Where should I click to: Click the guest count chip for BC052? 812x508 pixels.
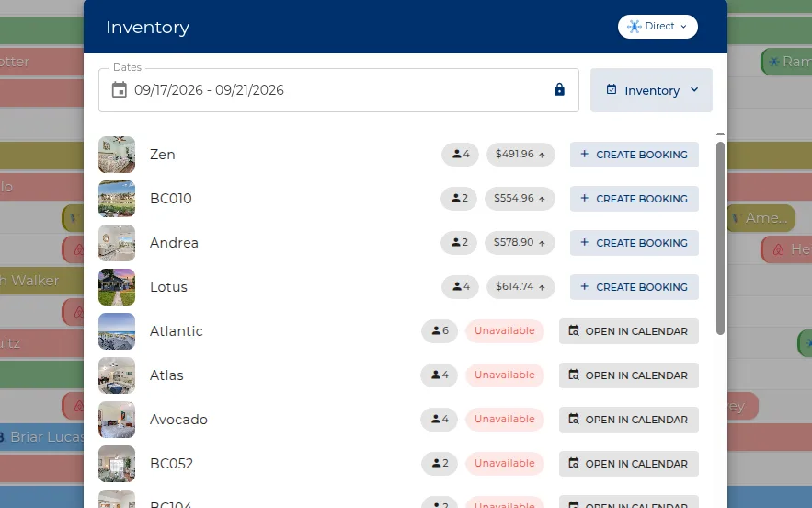[x=440, y=464]
